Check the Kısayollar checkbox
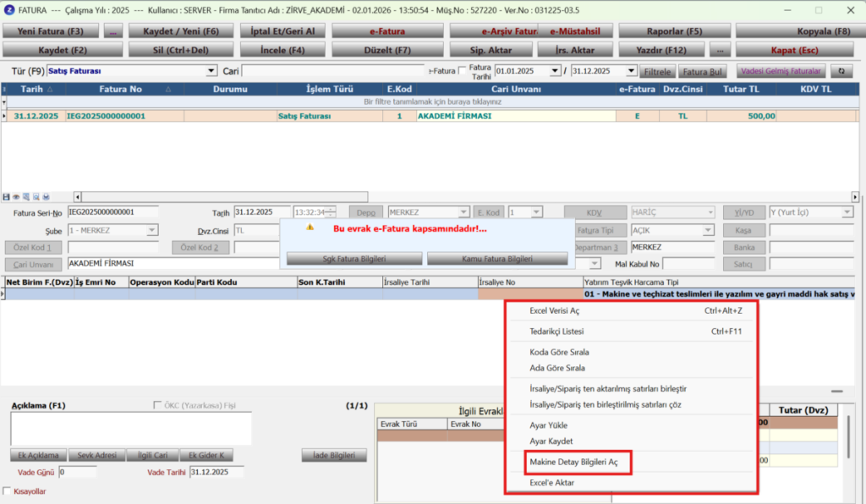 click(7, 490)
